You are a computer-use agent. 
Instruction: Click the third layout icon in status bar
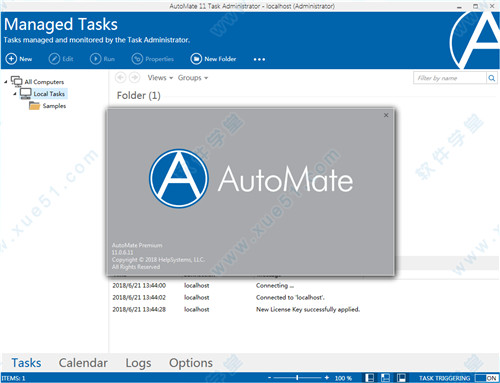[401, 378]
